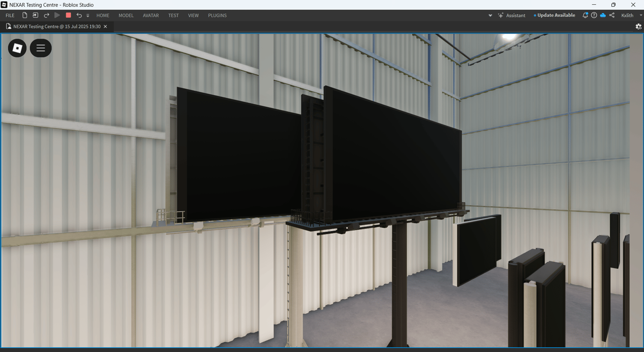The width and height of the screenshot is (644, 352).
Task: Open the Help question mark icon
Action: (594, 15)
